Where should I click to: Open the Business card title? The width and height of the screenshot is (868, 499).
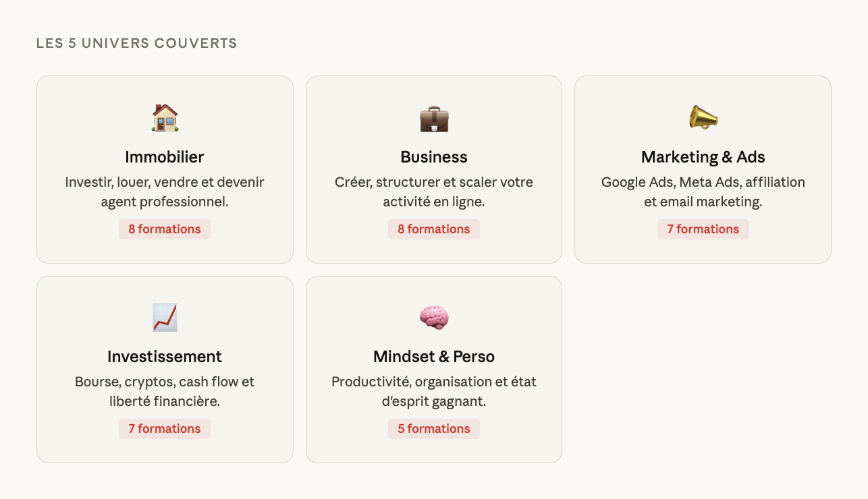pos(434,157)
